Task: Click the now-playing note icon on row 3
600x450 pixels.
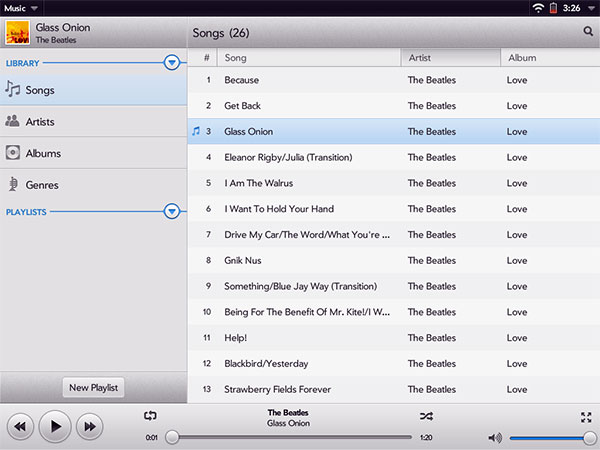Action: (x=196, y=131)
